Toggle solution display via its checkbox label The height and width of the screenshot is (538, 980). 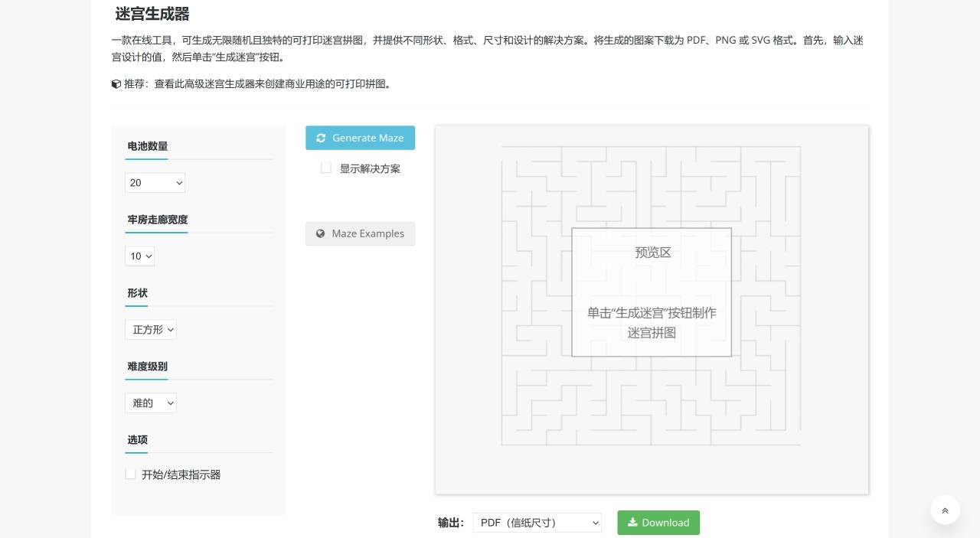click(x=370, y=168)
